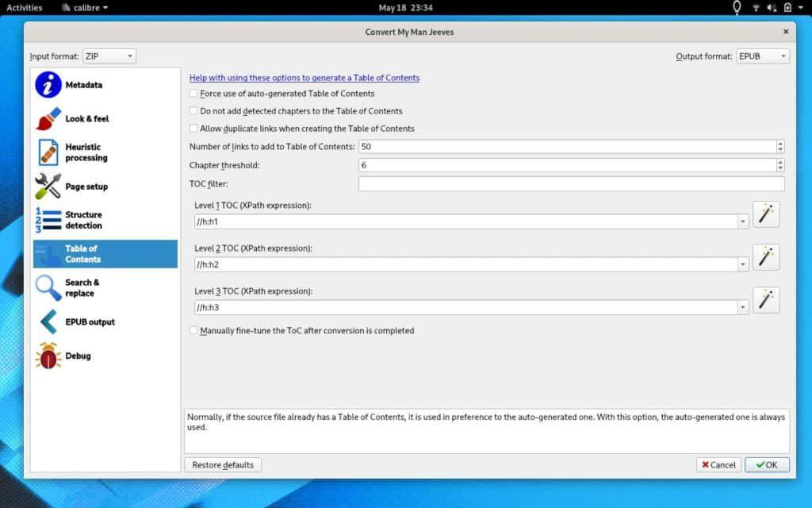
Task: Open the Table of Contents help link
Action: click(304, 78)
